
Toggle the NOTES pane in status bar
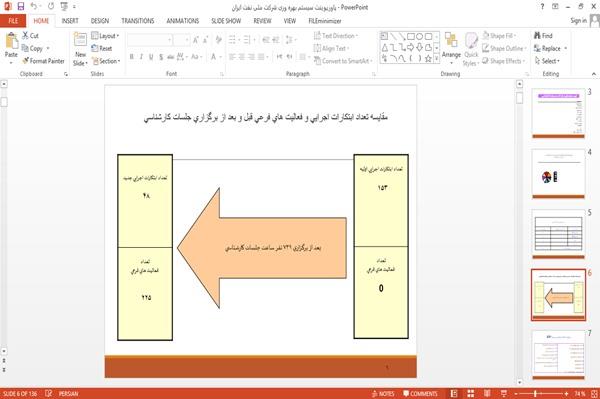pos(383,393)
